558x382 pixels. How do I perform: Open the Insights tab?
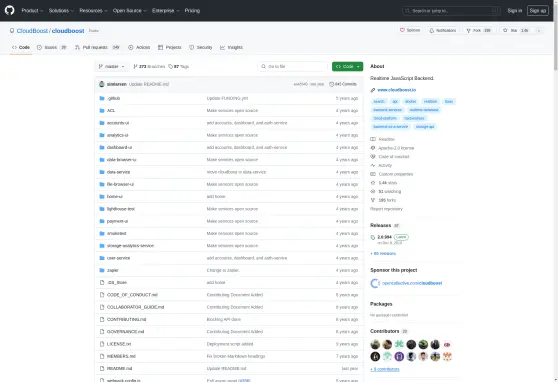pos(231,47)
